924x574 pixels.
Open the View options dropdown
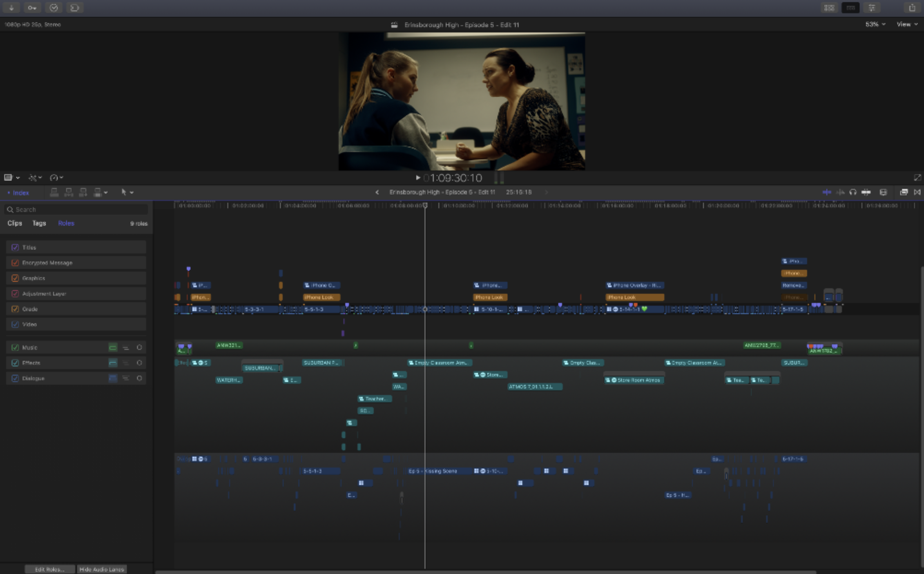coord(907,24)
